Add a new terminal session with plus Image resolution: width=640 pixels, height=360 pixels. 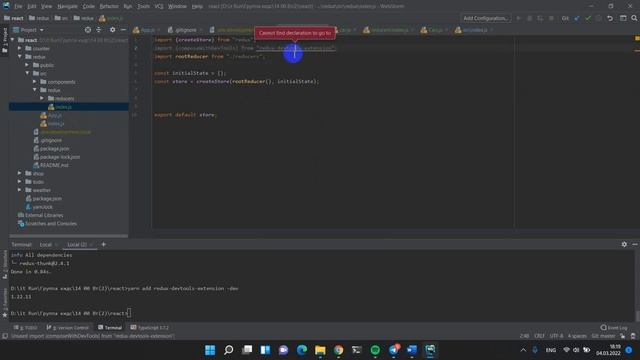(104, 244)
